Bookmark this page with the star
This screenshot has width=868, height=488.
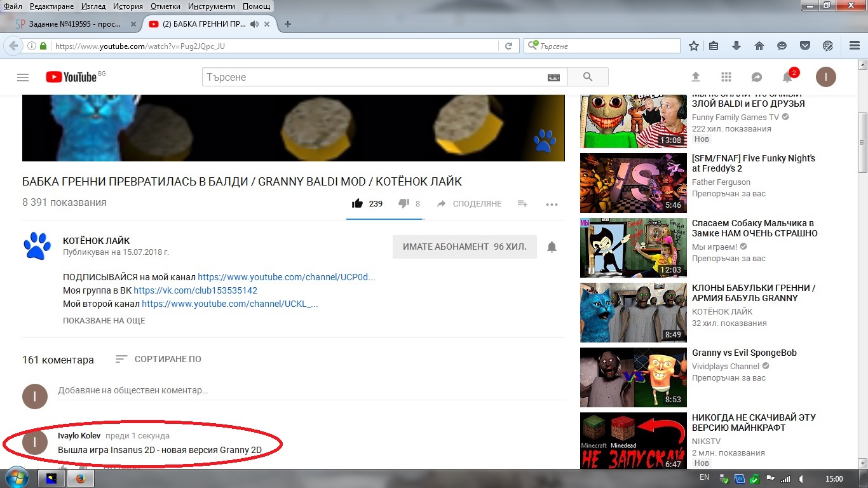coord(694,46)
